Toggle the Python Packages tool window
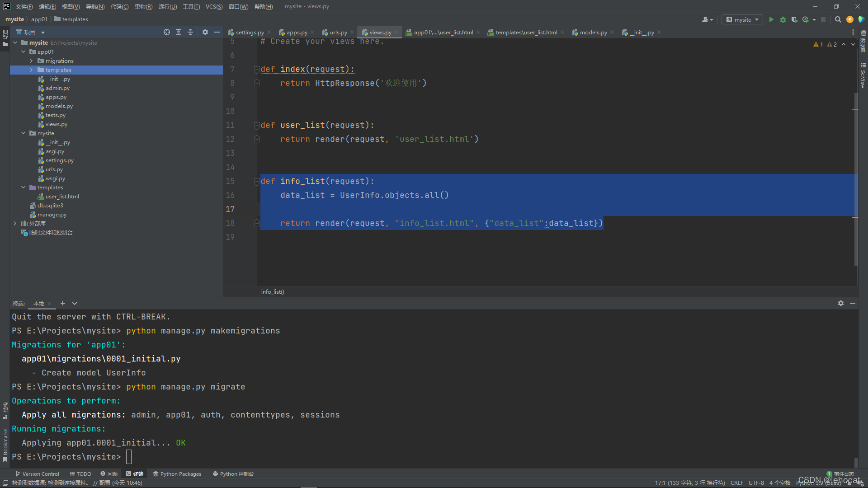Screen dimensions: 868x488 pyautogui.click(x=177, y=474)
